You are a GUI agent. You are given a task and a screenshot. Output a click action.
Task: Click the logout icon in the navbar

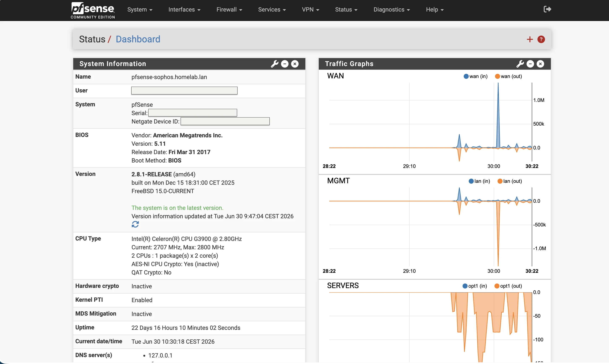pos(547,9)
